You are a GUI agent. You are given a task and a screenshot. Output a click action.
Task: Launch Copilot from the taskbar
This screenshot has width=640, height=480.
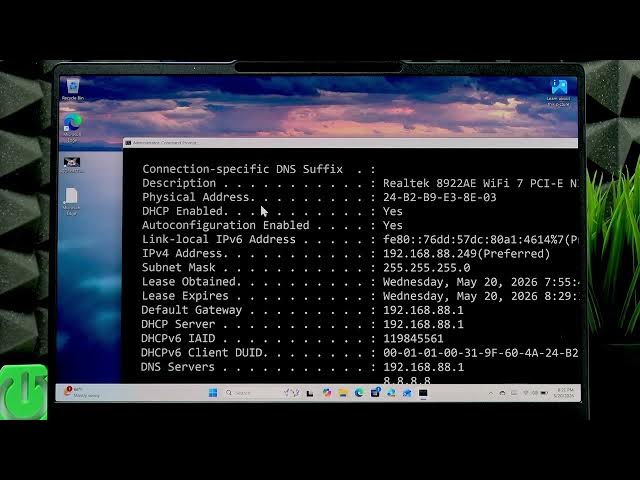[327, 393]
